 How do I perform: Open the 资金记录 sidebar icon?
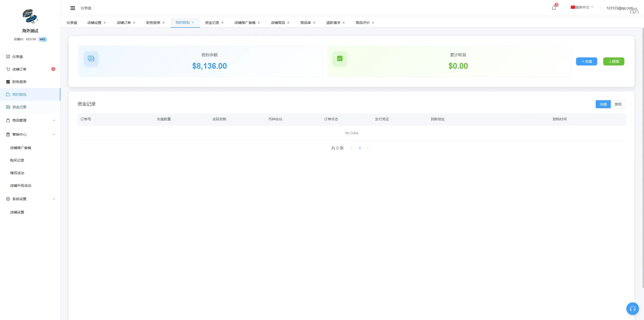pos(8,107)
